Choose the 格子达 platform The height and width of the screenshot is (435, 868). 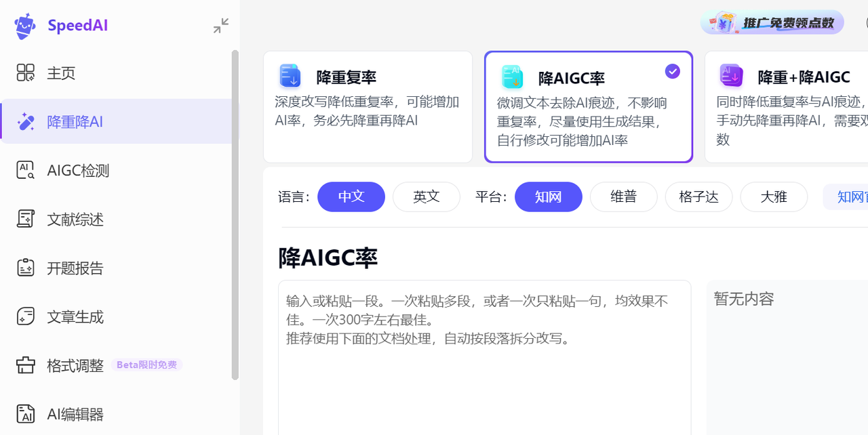point(699,197)
